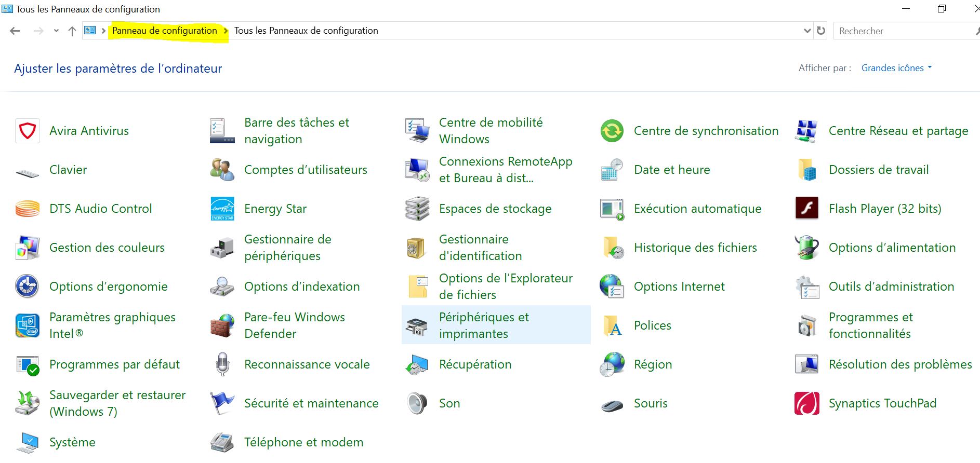
Task: Open the Pare-feu Windows Defender icon
Action: point(222,325)
